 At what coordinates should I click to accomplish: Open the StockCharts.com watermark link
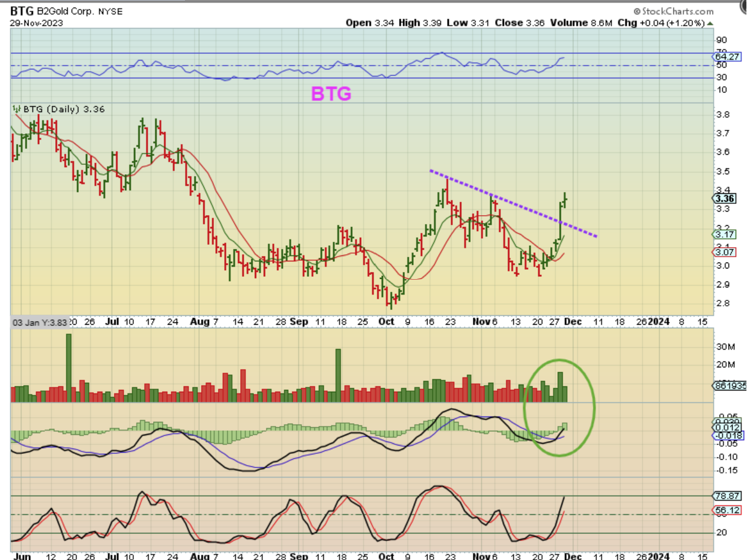tap(676, 11)
